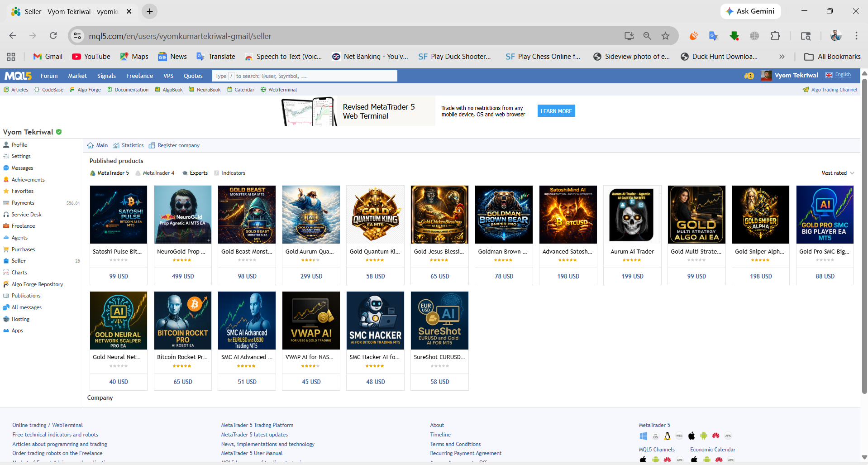The height and width of the screenshot is (465, 868).
Task: Open the VWAP AI product thumbnail
Action: (x=311, y=321)
